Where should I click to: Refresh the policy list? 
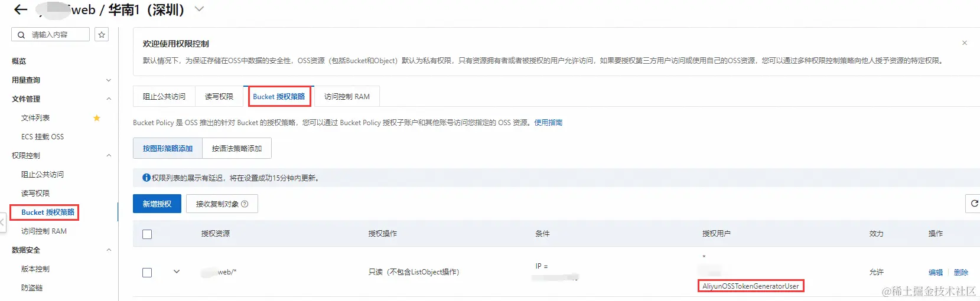click(973, 204)
